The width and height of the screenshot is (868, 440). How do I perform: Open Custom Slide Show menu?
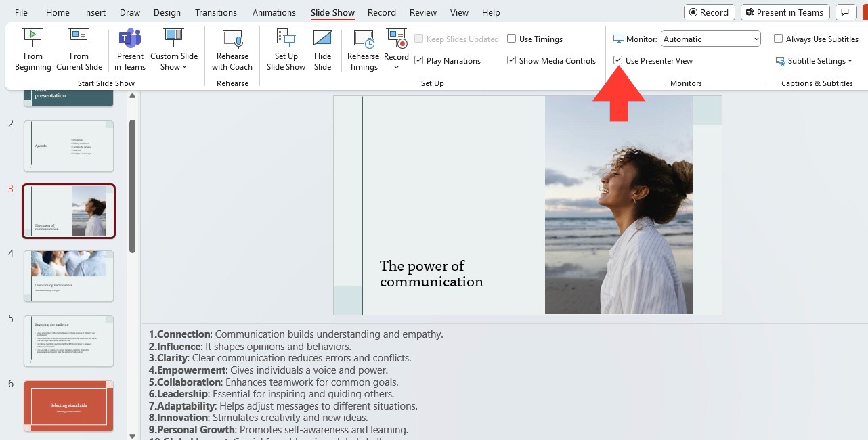pos(174,49)
